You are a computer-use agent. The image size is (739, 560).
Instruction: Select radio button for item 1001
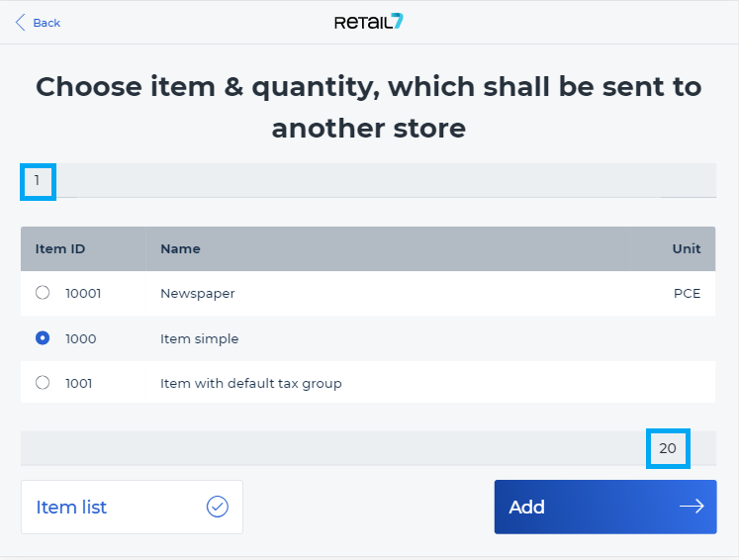point(43,382)
